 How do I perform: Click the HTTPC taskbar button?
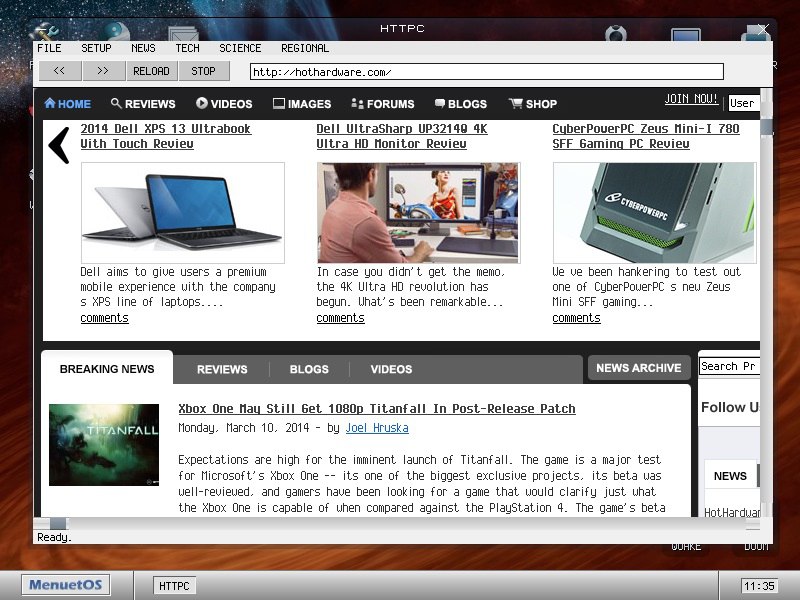174,586
